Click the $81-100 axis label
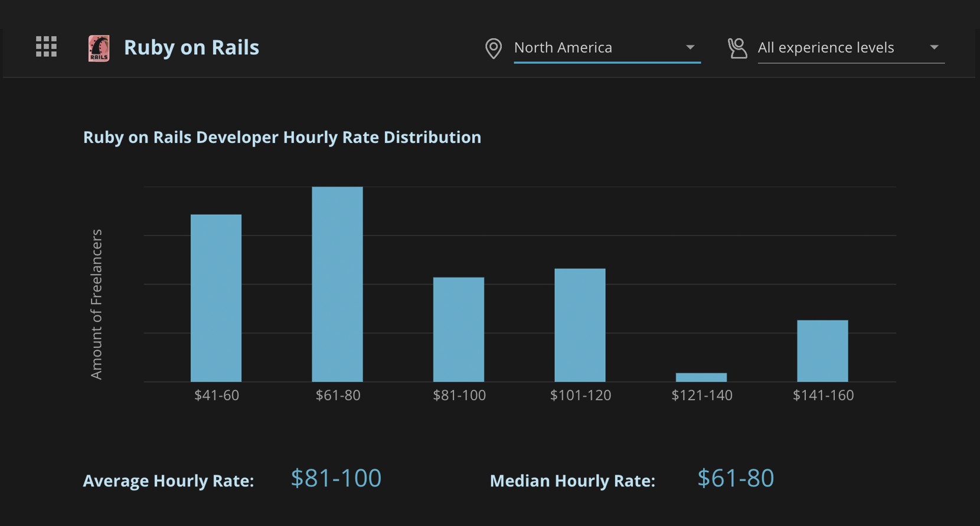This screenshot has width=980, height=526. coord(459,396)
